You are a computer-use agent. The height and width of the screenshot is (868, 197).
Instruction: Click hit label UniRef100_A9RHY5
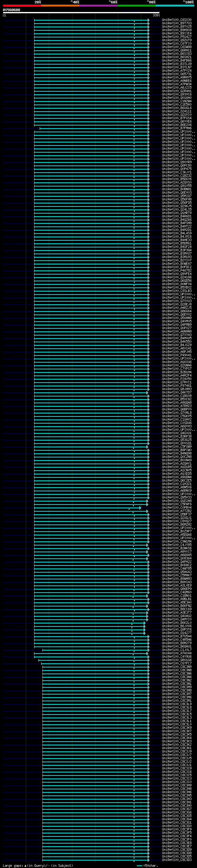177,78
